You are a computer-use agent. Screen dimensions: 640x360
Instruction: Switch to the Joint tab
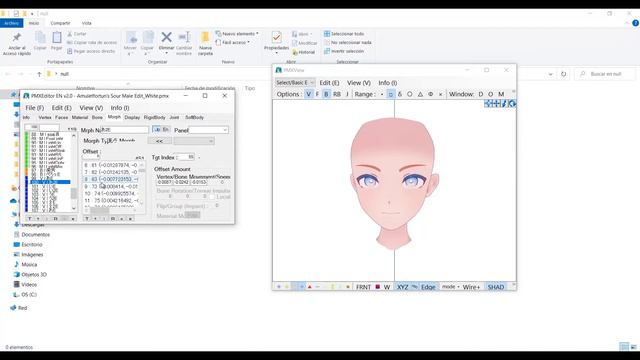tap(174, 118)
